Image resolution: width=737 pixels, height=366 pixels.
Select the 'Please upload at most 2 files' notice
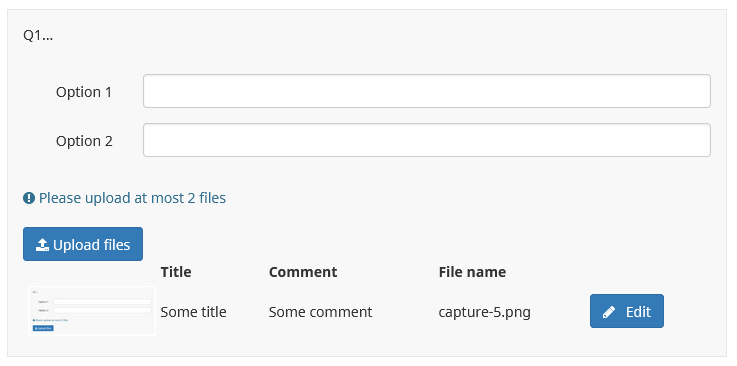(x=132, y=198)
